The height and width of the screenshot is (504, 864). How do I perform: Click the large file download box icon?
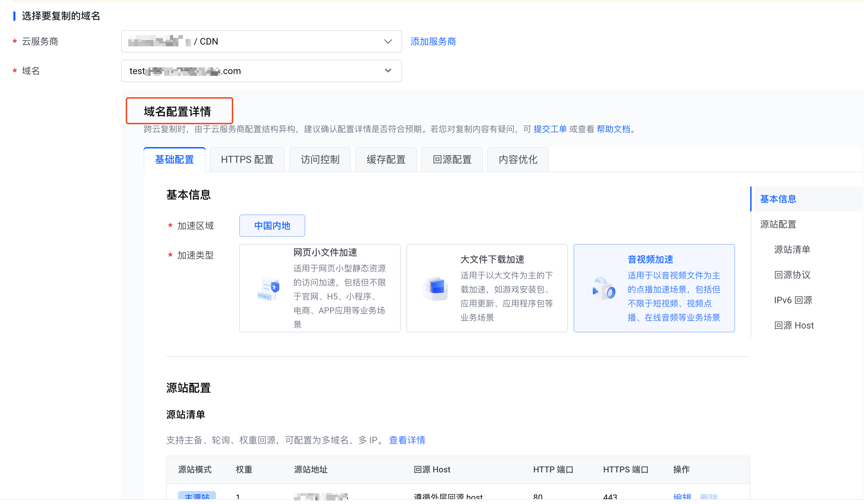(436, 288)
